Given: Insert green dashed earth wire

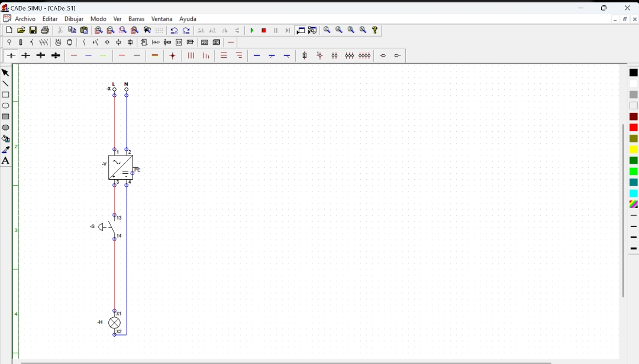Looking at the screenshot, I should 103,56.
